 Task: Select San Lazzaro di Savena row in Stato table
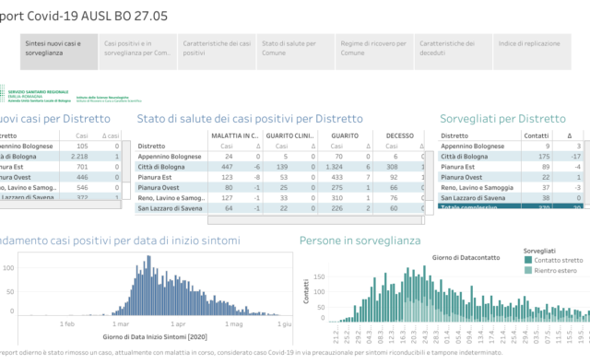pos(279,208)
